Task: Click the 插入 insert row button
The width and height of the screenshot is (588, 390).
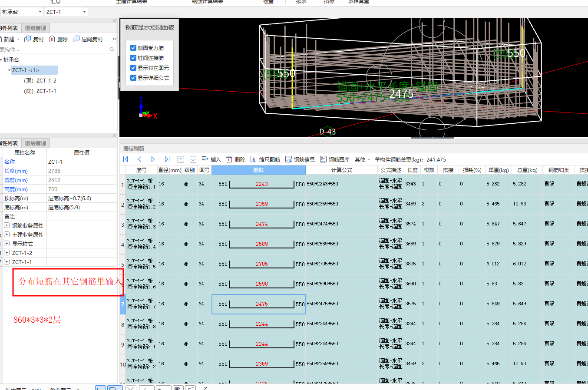Action: 211,159
